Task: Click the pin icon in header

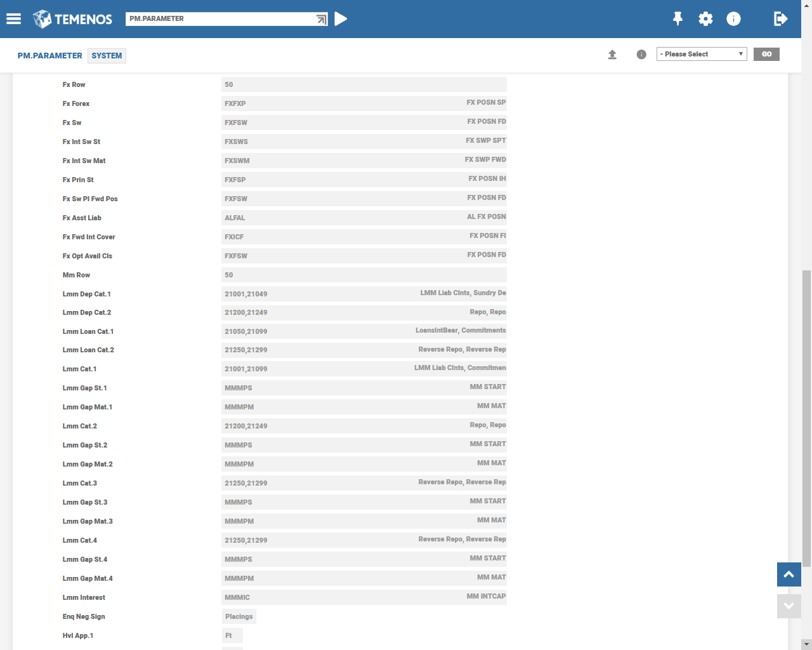Action: point(678,19)
